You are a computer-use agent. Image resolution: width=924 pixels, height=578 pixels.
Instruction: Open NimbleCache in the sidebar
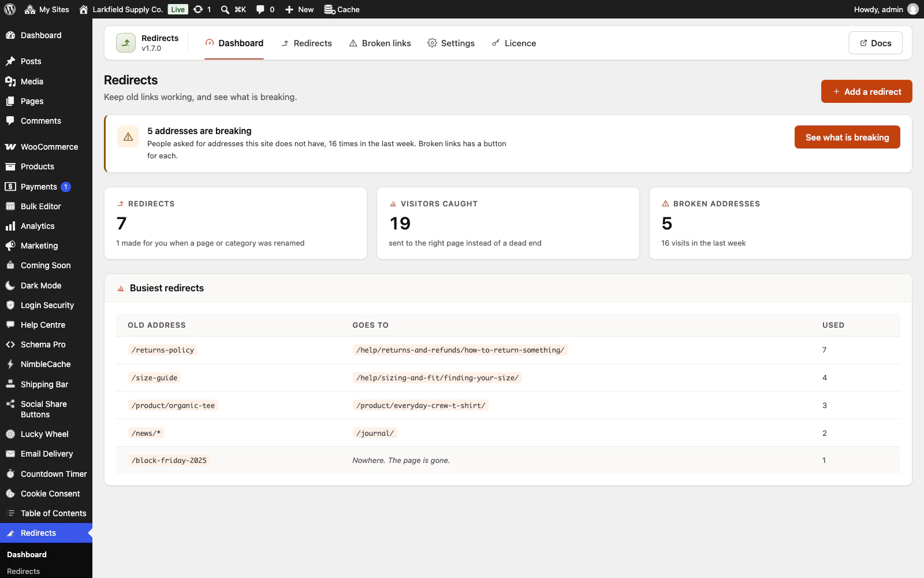[46, 364]
